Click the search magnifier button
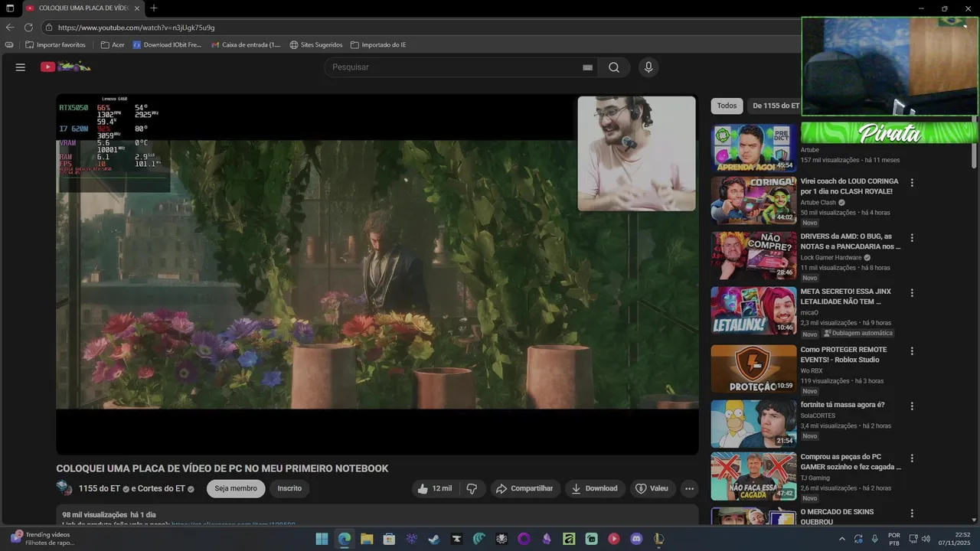The height and width of the screenshot is (551, 980). pyautogui.click(x=614, y=67)
